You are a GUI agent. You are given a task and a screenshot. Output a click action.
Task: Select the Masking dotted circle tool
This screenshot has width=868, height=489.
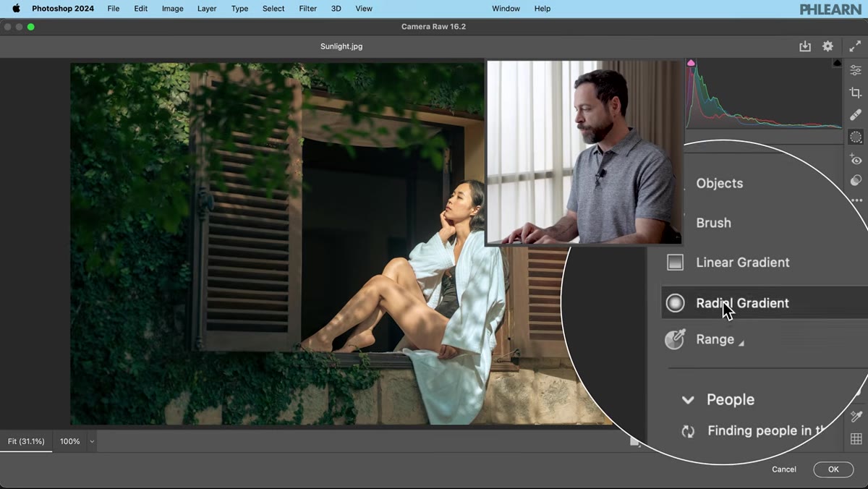coord(856,137)
